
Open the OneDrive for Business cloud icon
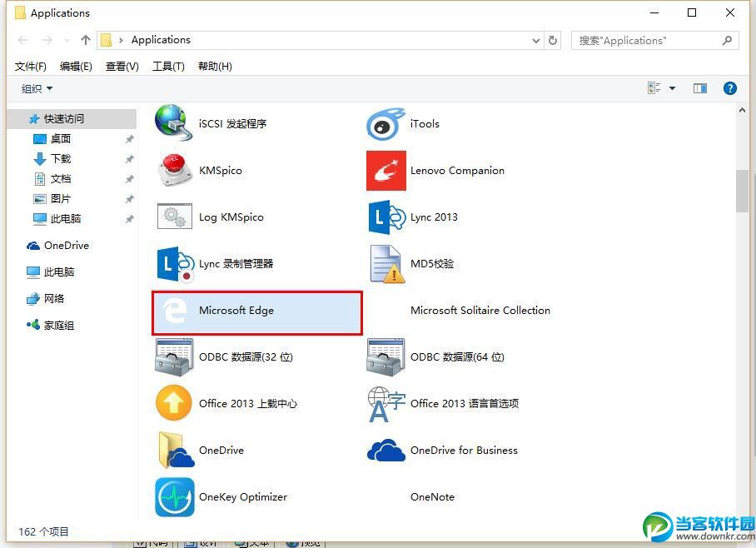pyautogui.click(x=385, y=450)
